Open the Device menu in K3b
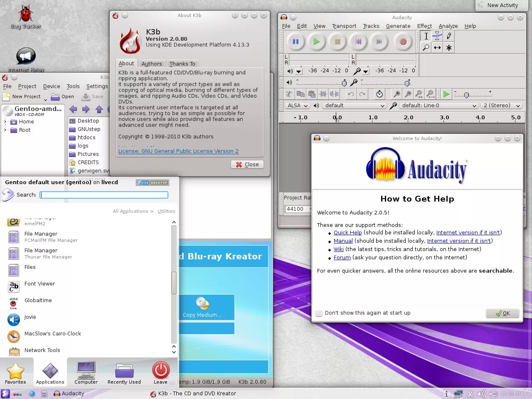 [x=52, y=86]
